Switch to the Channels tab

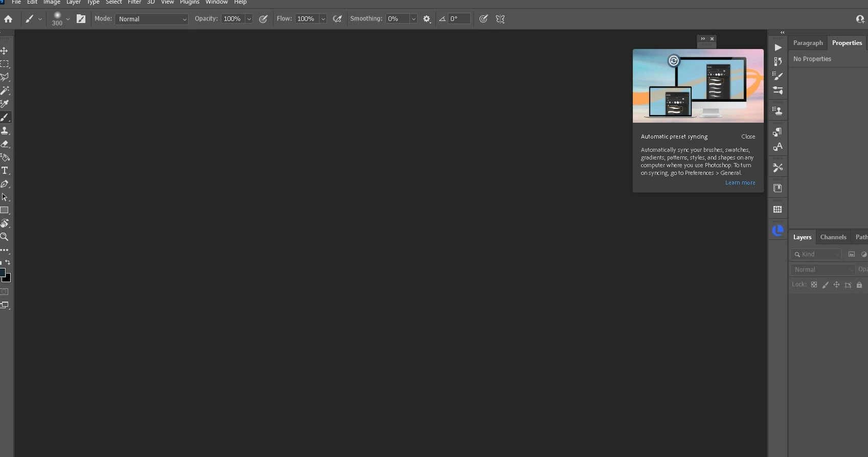[x=833, y=237]
